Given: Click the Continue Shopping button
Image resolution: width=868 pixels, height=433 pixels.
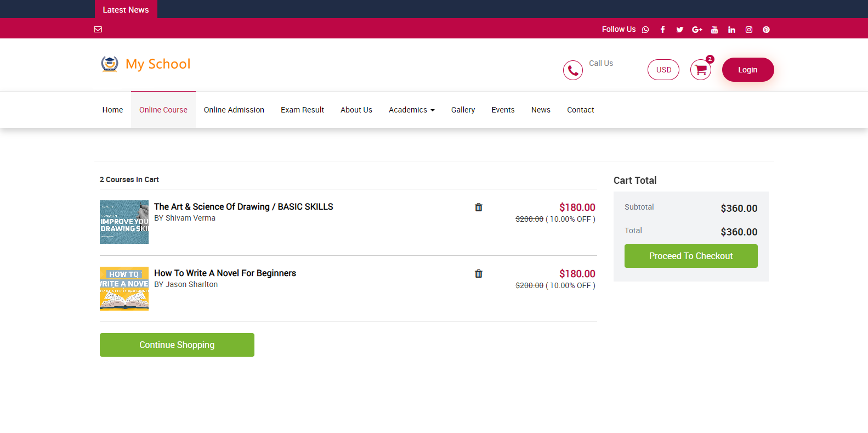Looking at the screenshot, I should click(177, 345).
